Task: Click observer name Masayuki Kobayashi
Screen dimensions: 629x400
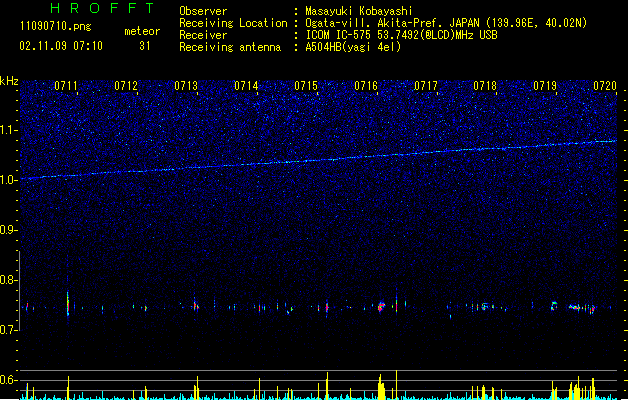Action: [x=359, y=11]
